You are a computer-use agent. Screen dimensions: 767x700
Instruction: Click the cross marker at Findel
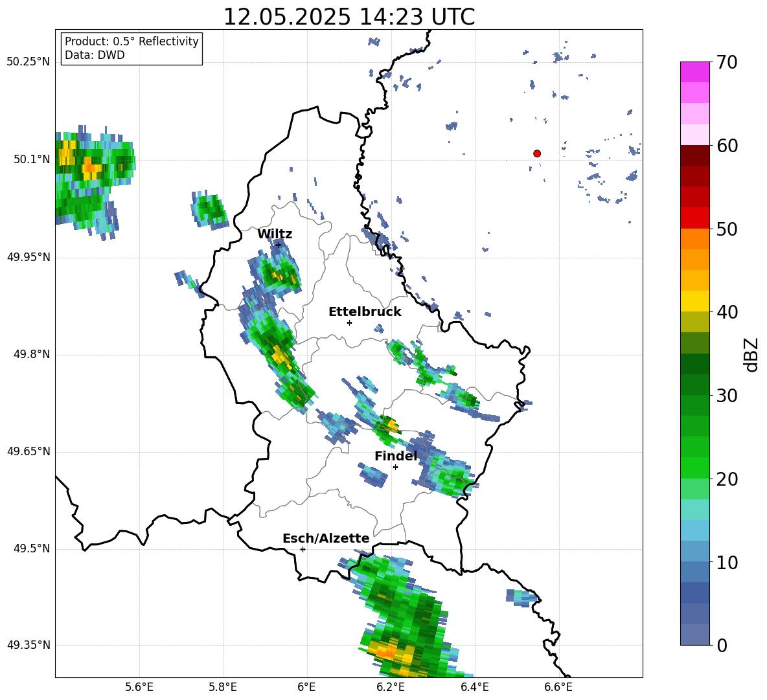(395, 468)
